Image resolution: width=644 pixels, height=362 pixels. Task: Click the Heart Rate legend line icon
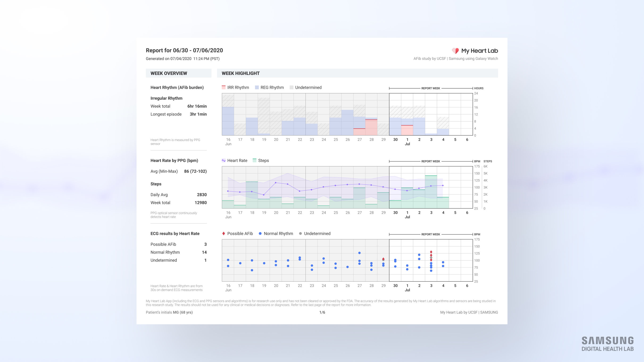tap(224, 160)
